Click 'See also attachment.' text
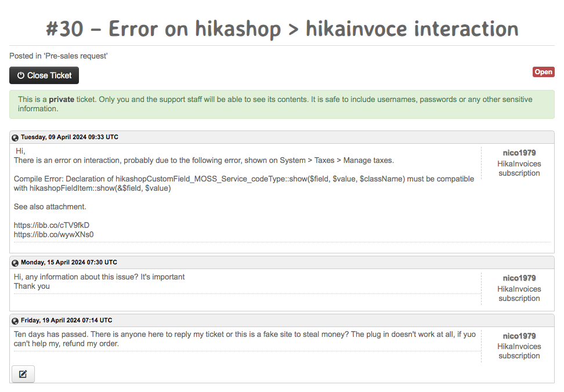564x392 pixels. pyautogui.click(x=50, y=207)
